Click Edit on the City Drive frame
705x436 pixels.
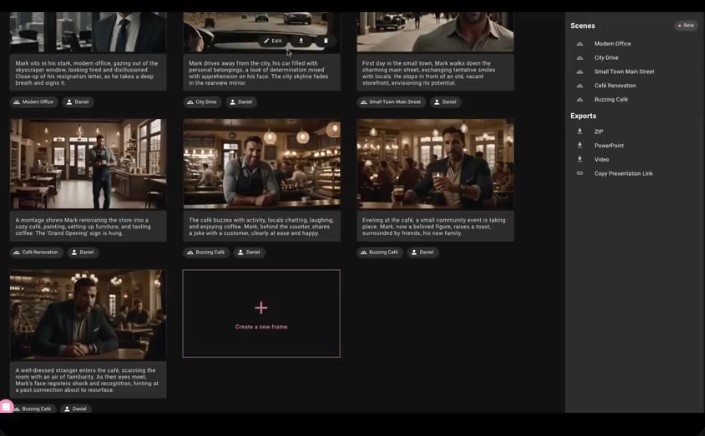click(272, 41)
